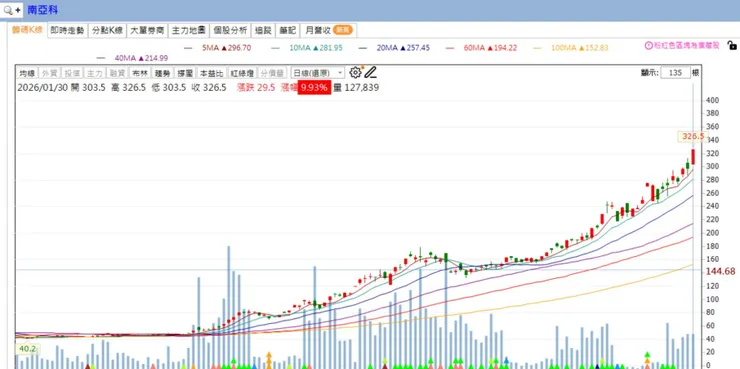This screenshot has width=740, height=369.
Task: Toggle the unlock padlock icon
Action: click(732, 45)
